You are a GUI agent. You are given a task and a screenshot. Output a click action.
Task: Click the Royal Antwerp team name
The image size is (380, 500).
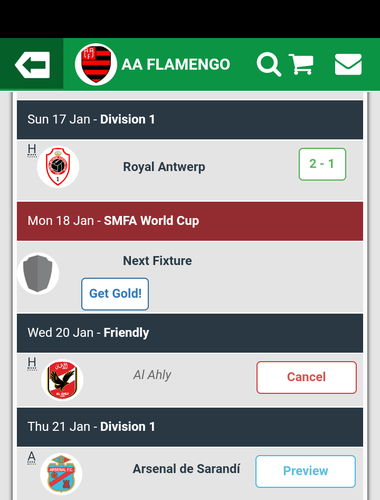click(164, 167)
